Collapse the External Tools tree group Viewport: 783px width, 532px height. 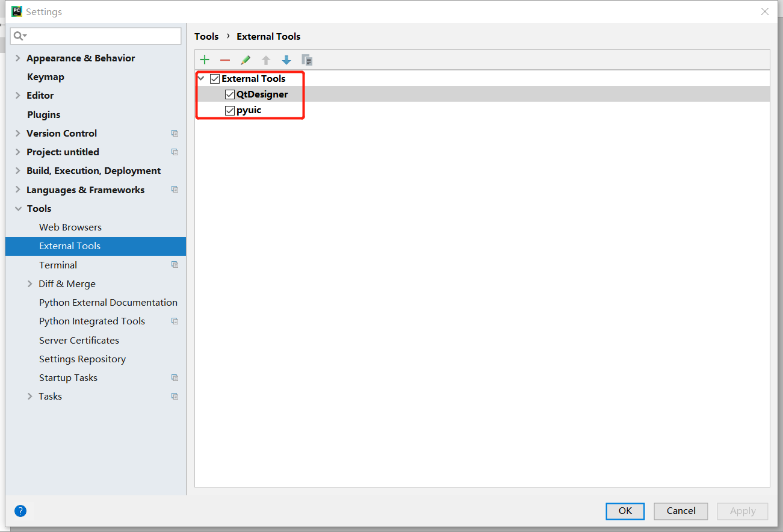pyautogui.click(x=200, y=78)
